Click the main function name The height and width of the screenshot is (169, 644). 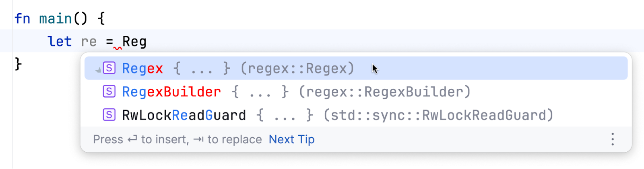[x=55, y=18]
